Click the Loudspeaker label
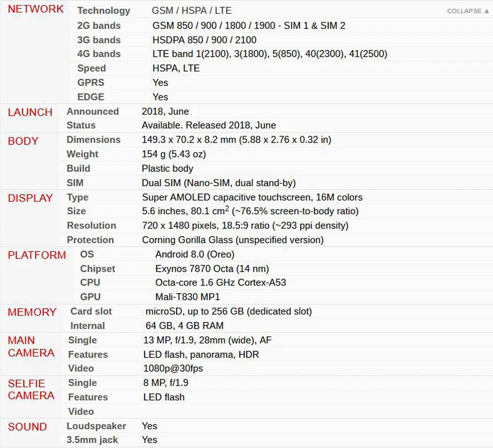This screenshot has height=448, width=493. pos(96,426)
